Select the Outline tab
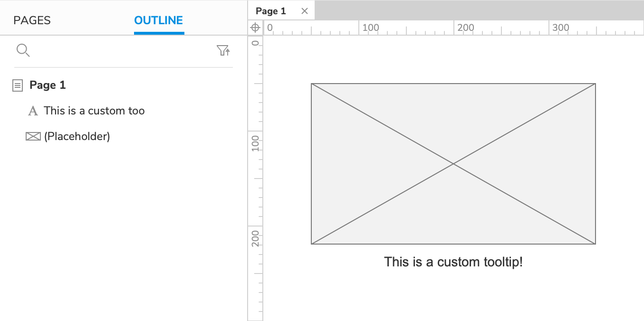Screen dimensions: 644x321 pyautogui.click(x=159, y=20)
